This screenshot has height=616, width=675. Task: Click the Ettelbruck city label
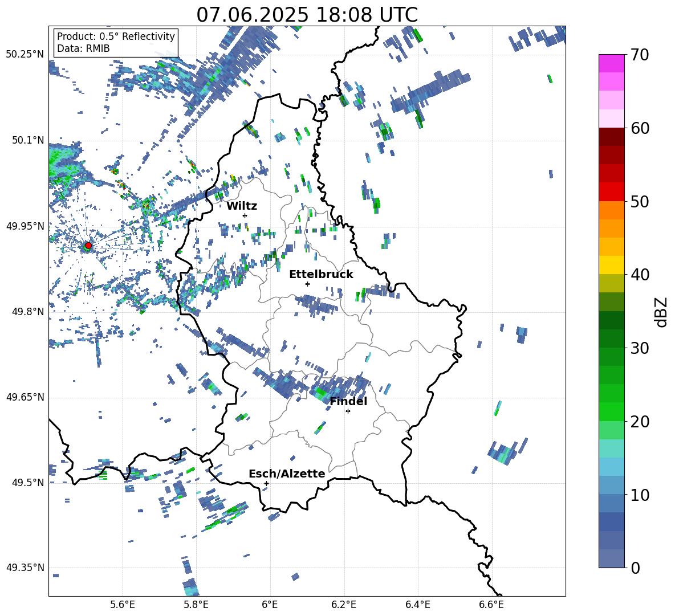321,275
